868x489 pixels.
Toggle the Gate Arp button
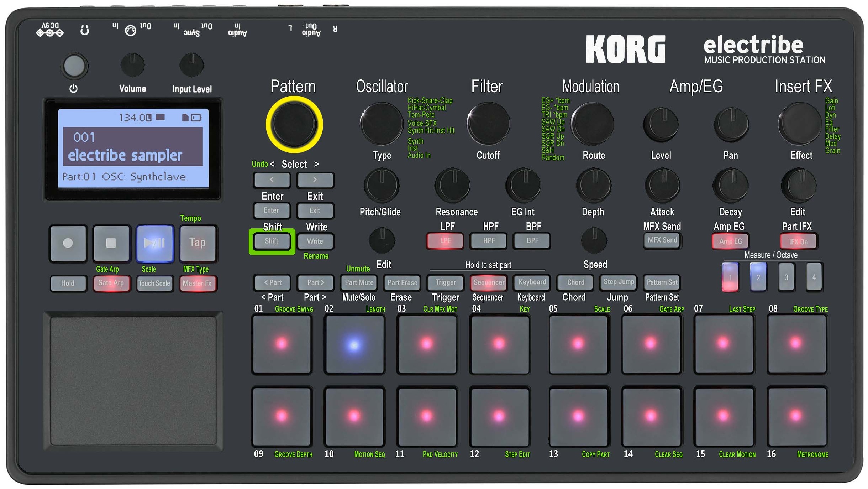point(111,283)
